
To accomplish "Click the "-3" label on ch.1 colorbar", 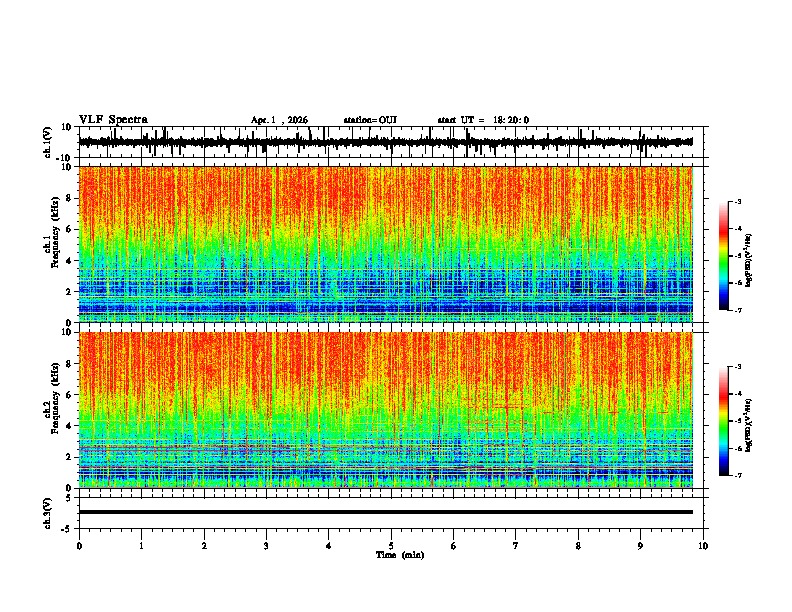I will (x=737, y=201).
